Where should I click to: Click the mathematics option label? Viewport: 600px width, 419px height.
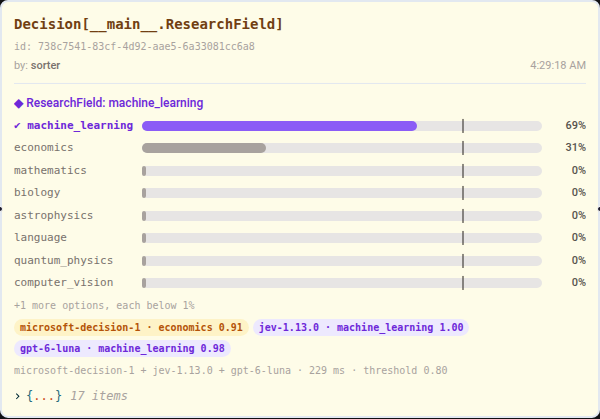click(x=50, y=170)
